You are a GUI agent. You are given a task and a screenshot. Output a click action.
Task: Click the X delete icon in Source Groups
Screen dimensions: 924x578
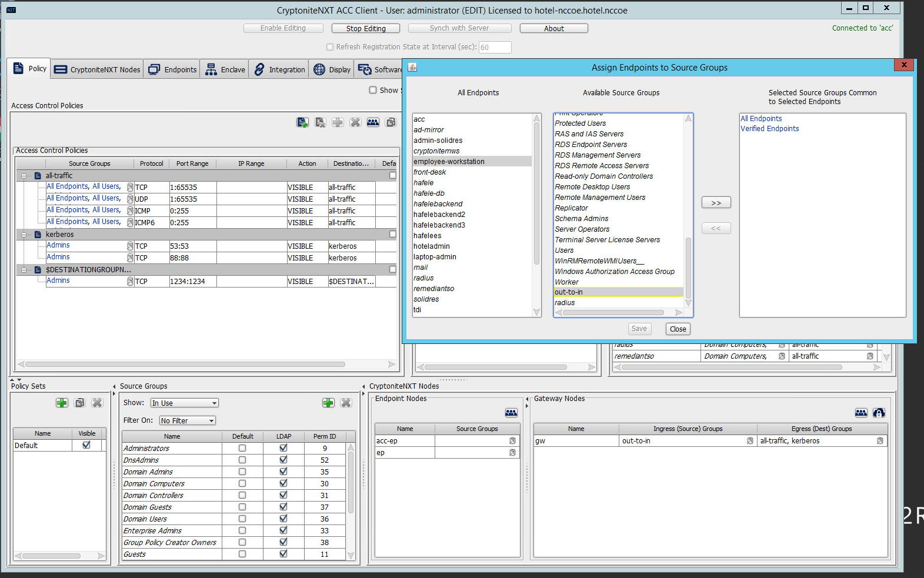(x=346, y=403)
